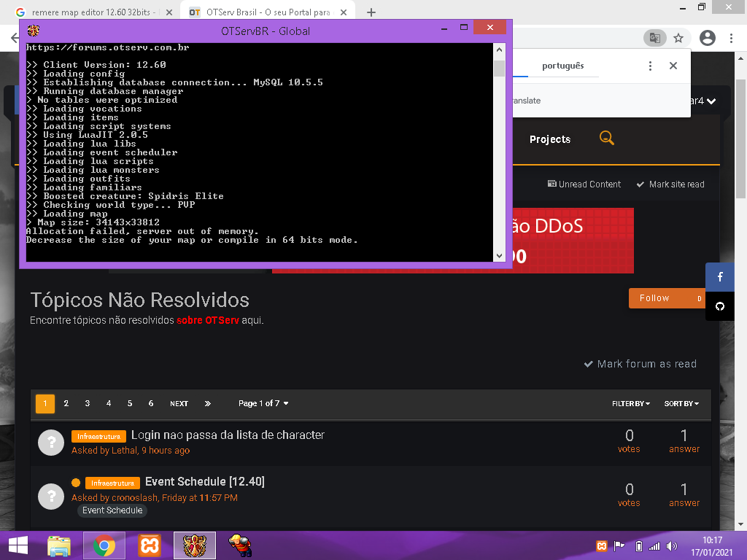Click NEXT page button
747x560 pixels.
(x=179, y=403)
